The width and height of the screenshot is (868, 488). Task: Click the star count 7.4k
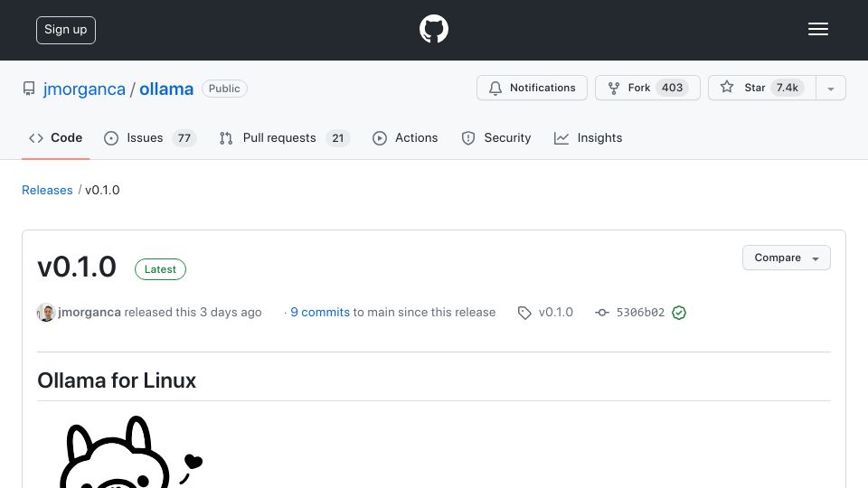pos(788,88)
